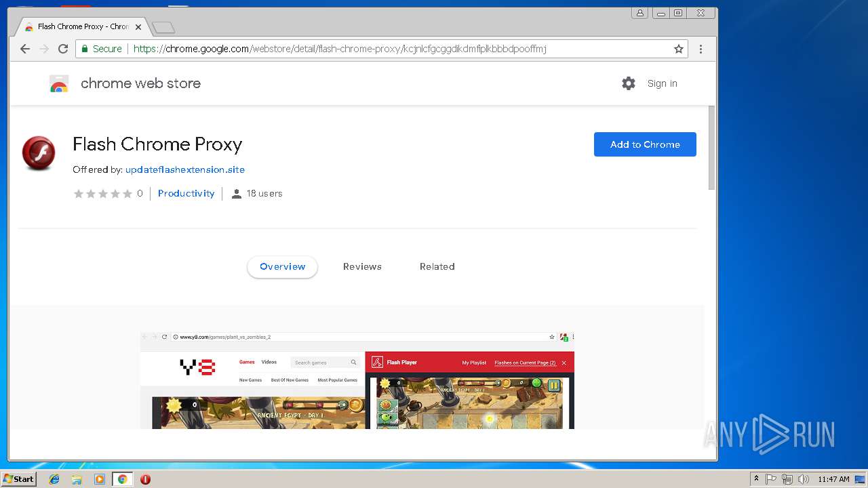Close the Flash Chrome Proxy tab

(x=138, y=27)
